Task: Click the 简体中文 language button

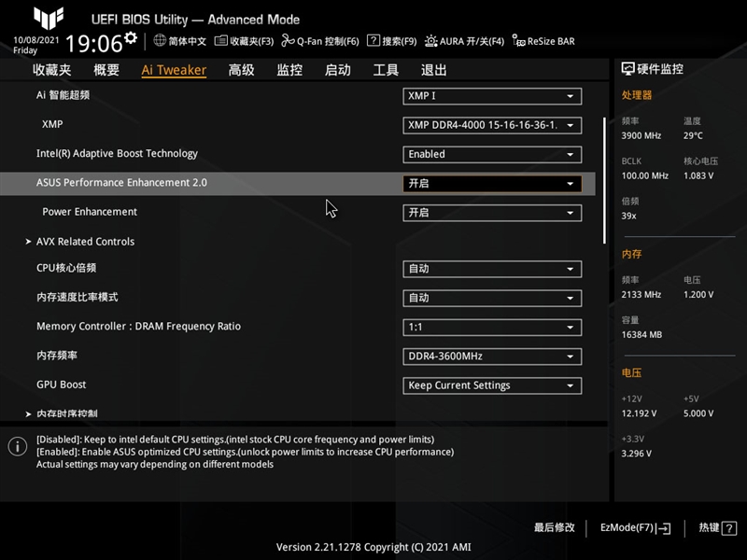Action: [188, 41]
